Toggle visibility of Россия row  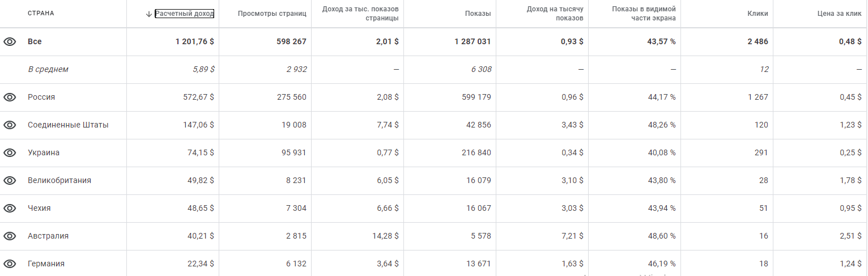pos(10,97)
